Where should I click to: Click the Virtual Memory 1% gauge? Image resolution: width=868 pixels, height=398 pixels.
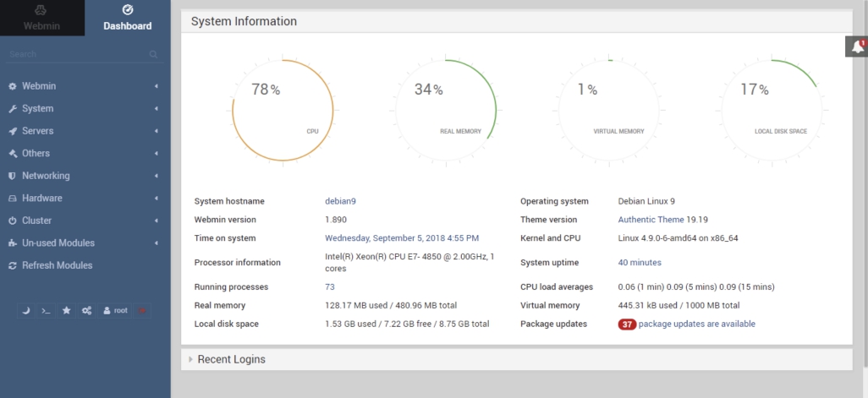coord(609,111)
